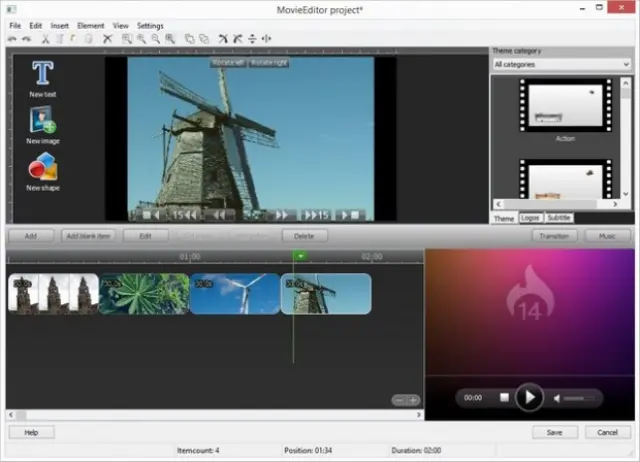Click the New shape icon

[x=42, y=168]
